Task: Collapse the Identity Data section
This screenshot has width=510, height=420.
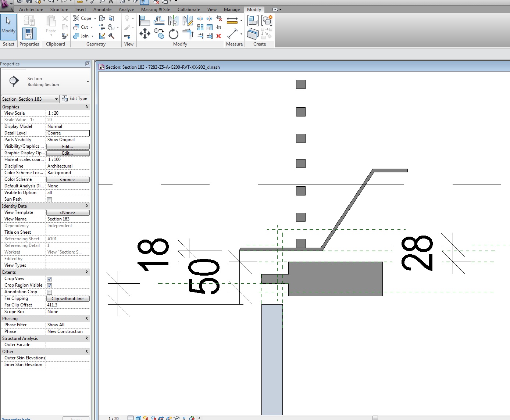Action: tap(87, 206)
